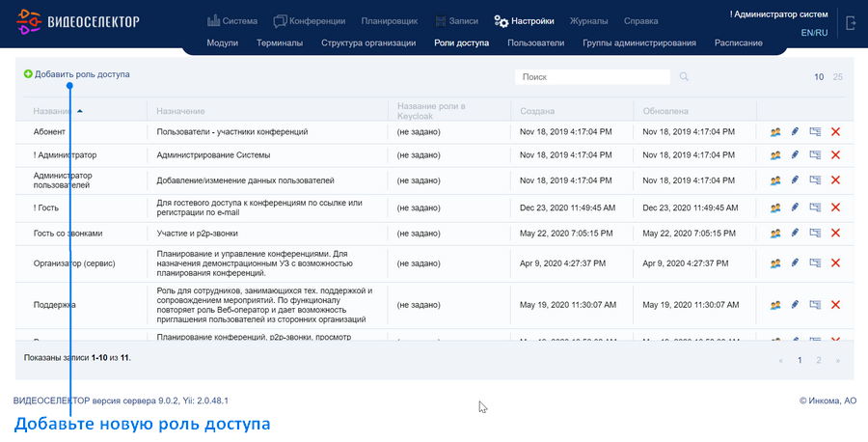Sort by Создана column header
The height and width of the screenshot is (442, 868).
(537, 111)
